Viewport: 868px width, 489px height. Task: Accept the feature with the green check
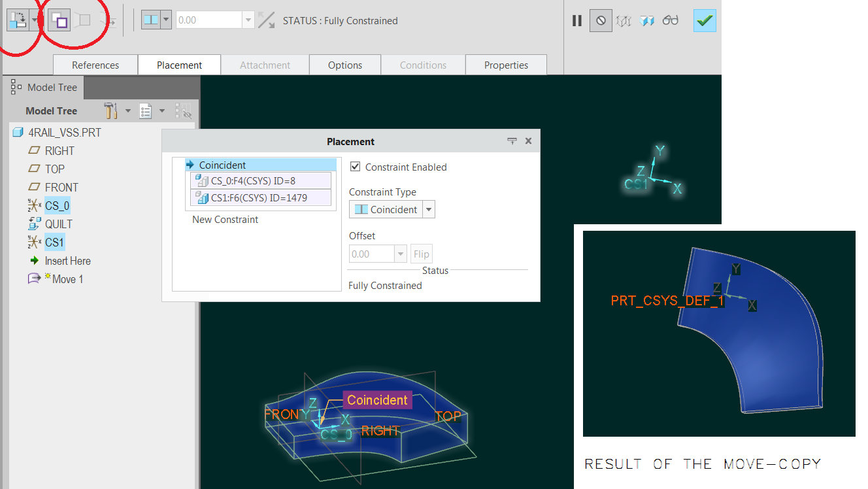[704, 20]
